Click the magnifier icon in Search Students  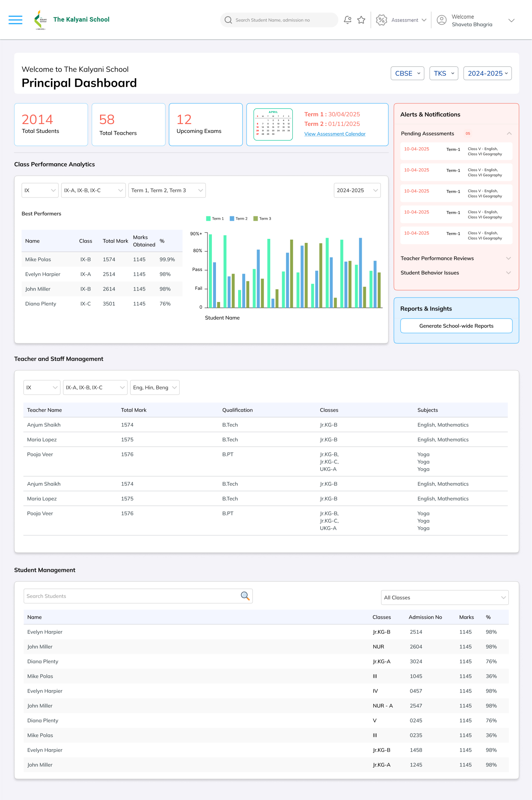point(245,595)
